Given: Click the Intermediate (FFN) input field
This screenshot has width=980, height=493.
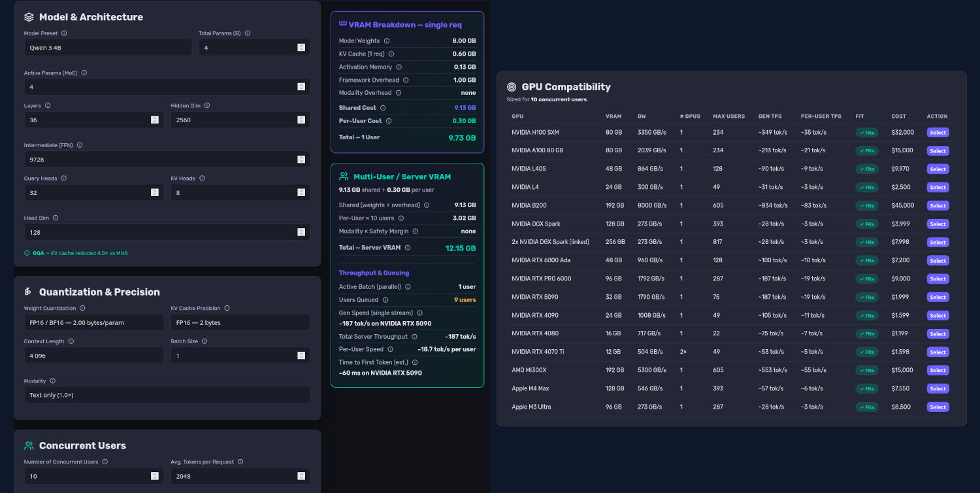Looking at the screenshot, I should (x=167, y=160).
